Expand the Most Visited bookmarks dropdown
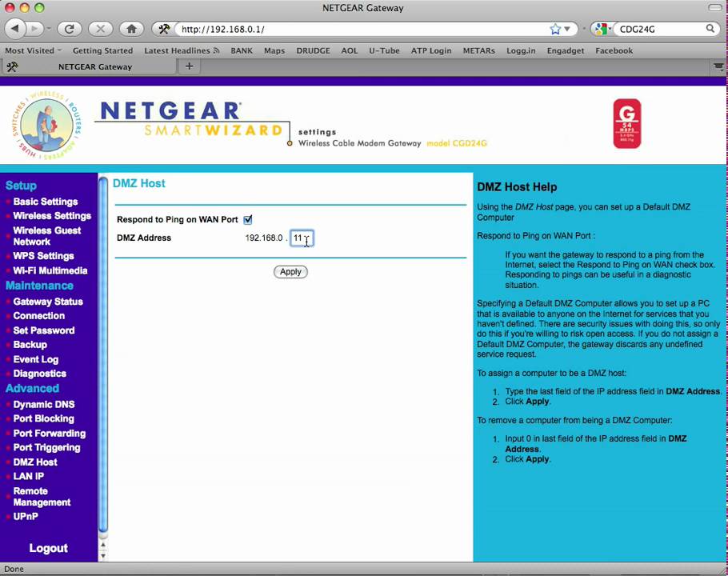The image size is (728, 576). tap(34, 50)
